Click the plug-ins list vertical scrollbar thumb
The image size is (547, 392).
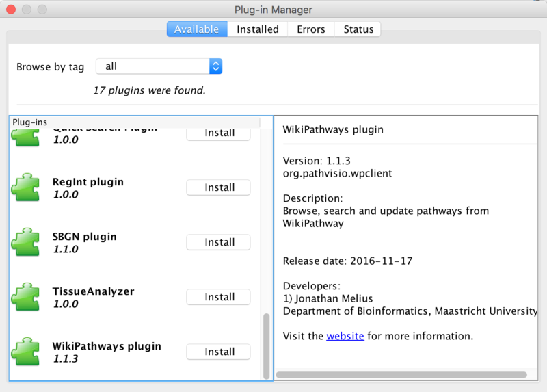266,346
